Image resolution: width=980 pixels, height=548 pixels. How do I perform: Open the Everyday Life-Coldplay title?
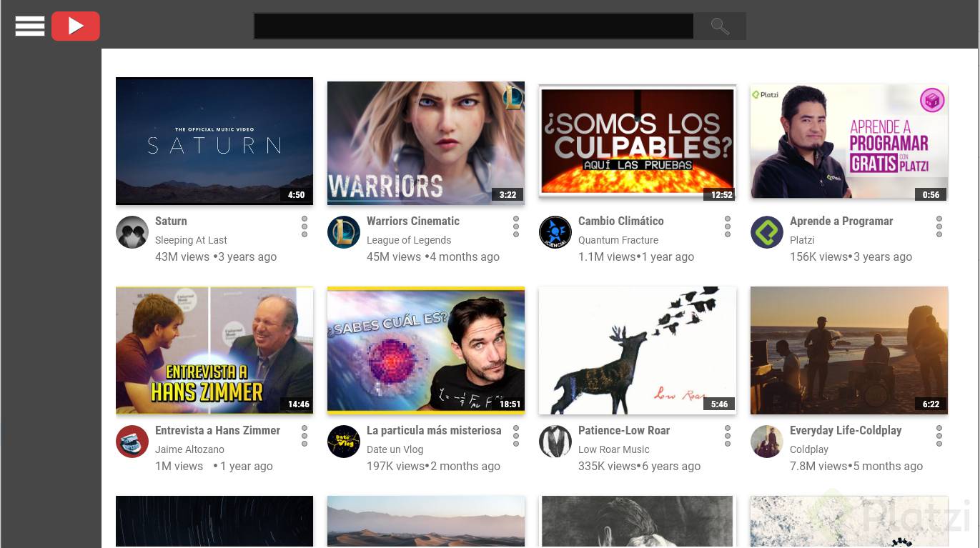pos(846,430)
